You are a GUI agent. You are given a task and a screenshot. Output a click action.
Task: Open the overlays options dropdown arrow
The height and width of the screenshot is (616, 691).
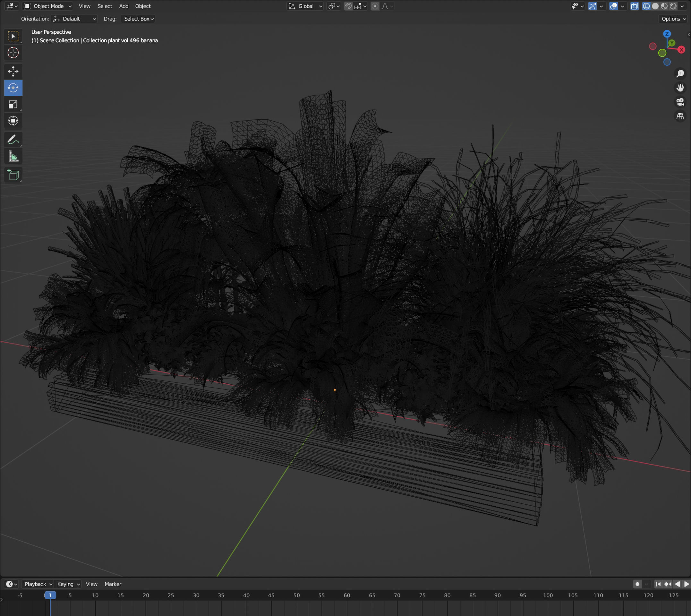(x=622, y=6)
